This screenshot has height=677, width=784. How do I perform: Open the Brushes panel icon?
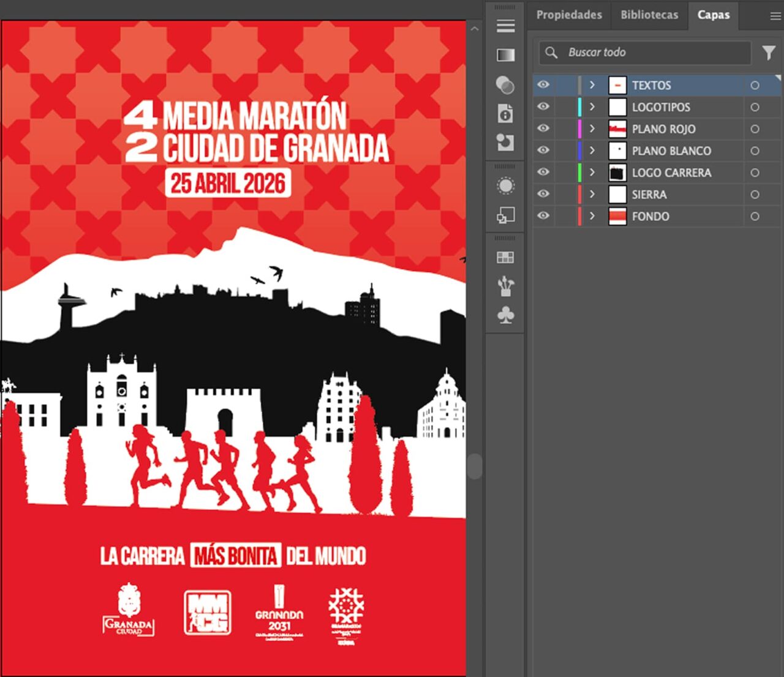[505, 286]
